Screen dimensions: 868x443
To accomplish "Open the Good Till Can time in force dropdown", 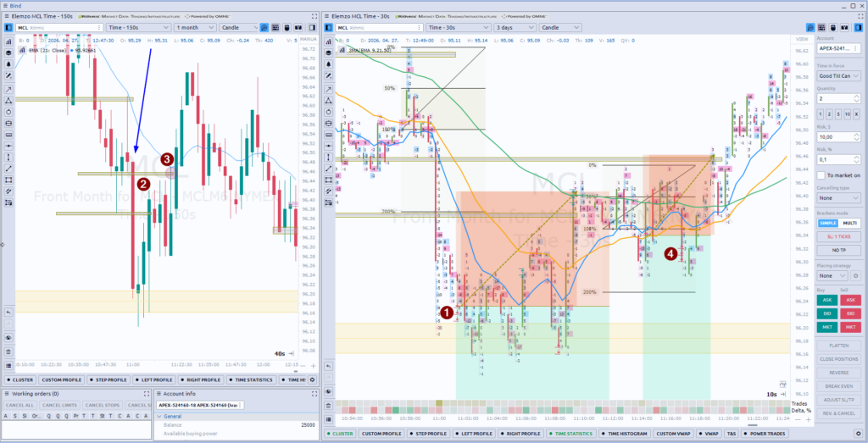I will click(x=839, y=75).
